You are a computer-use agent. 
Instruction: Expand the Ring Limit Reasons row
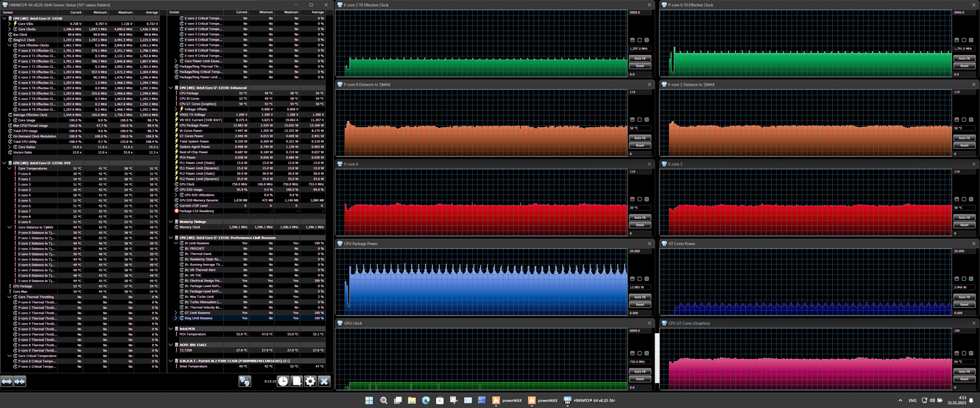tap(176, 318)
